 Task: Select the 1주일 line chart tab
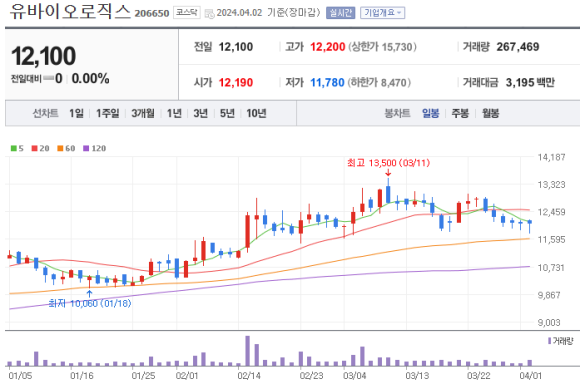pyautogui.click(x=108, y=113)
